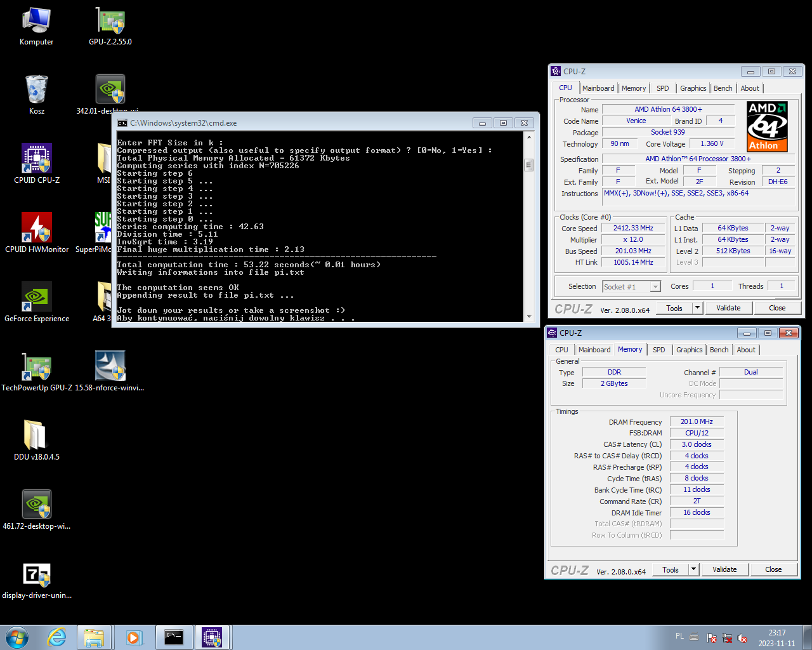Minimize the upper CPU-Z window
This screenshot has width=812, height=650.
tap(750, 71)
